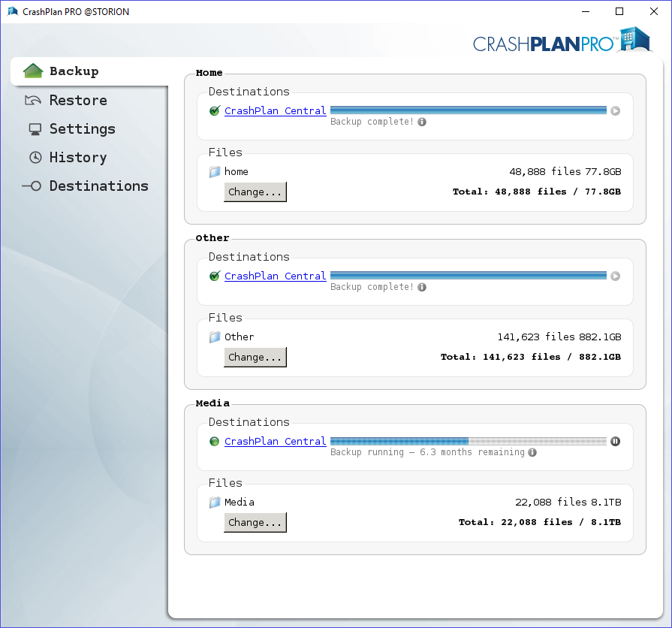The width and height of the screenshot is (672, 628).
Task: Click the Other set backup progress bar
Action: (469, 276)
